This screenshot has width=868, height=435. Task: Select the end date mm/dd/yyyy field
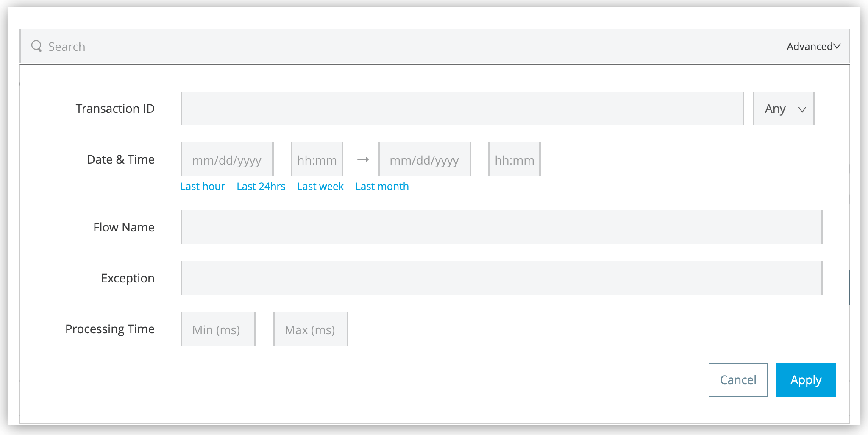[424, 160]
